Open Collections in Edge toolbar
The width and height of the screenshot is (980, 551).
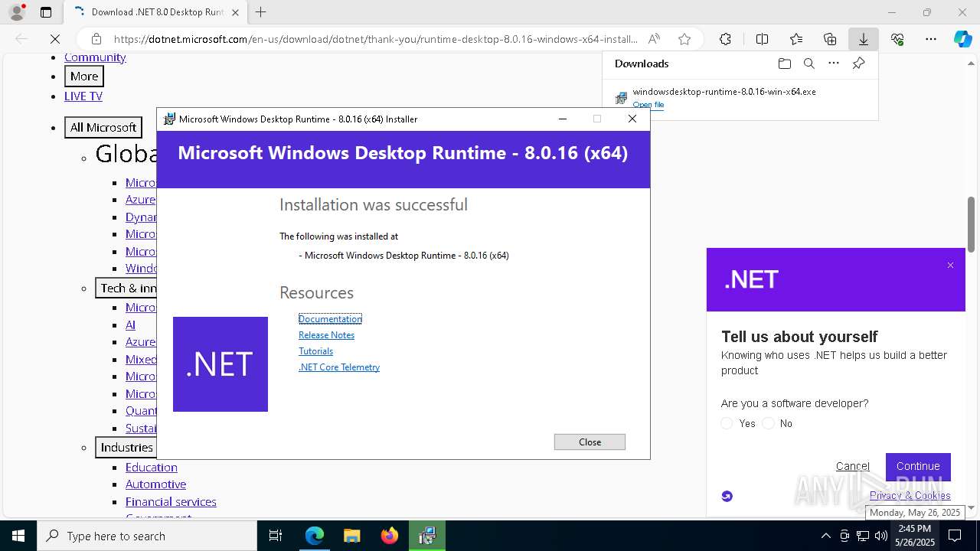tap(830, 39)
